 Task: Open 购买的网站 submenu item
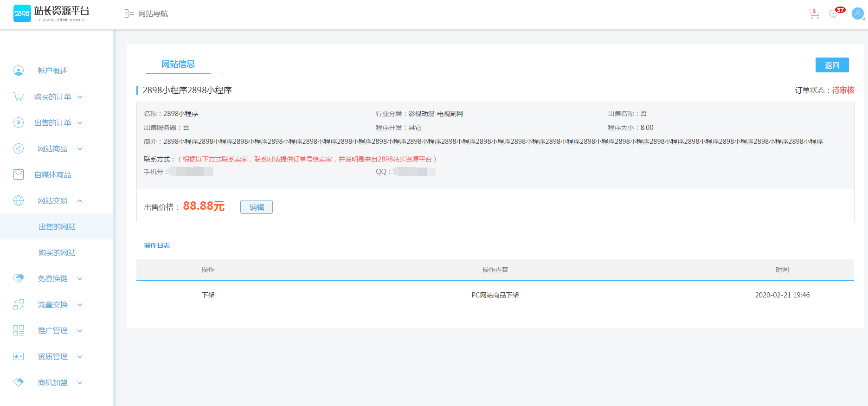[57, 252]
